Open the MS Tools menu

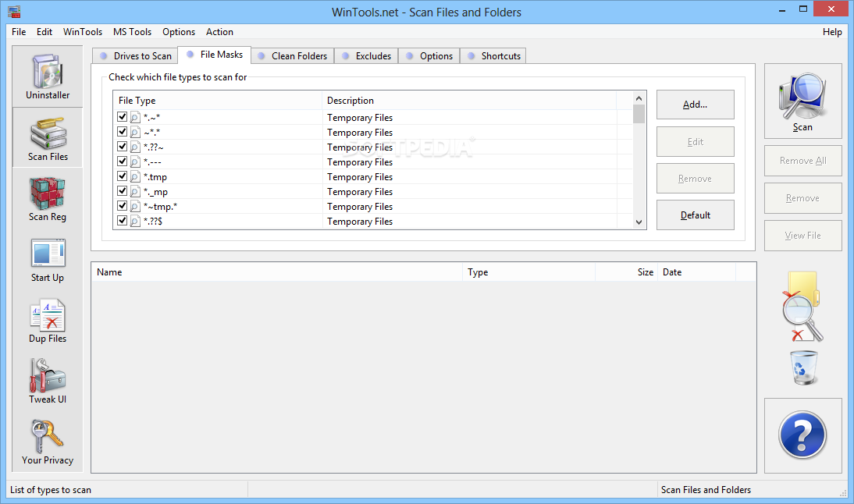tap(133, 32)
